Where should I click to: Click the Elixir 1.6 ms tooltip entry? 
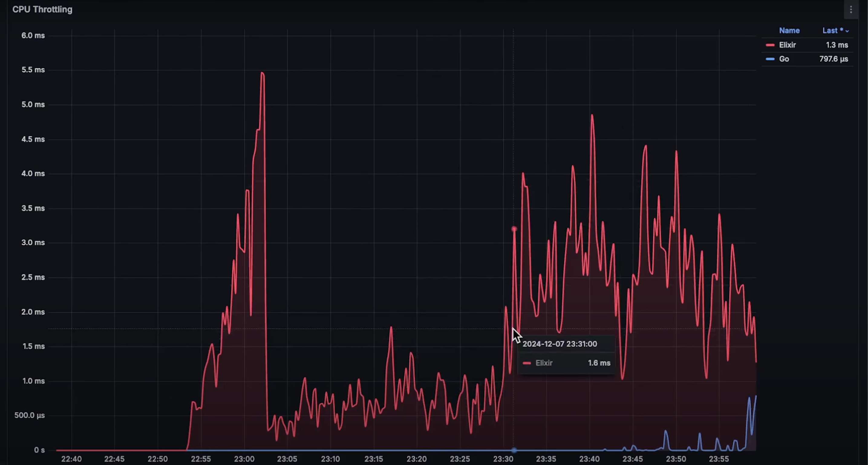point(566,363)
